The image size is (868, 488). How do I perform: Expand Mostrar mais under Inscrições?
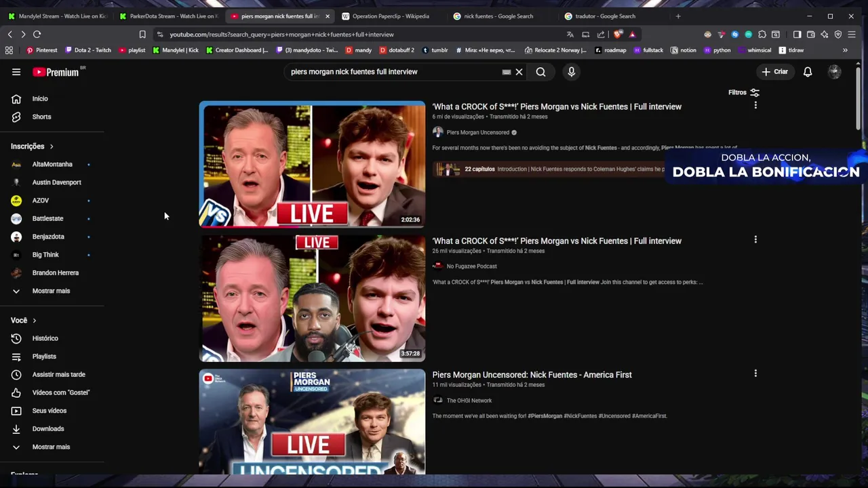pos(52,291)
